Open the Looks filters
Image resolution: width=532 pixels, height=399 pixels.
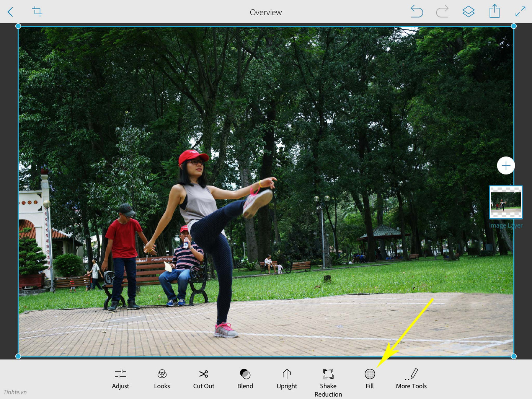(x=162, y=379)
